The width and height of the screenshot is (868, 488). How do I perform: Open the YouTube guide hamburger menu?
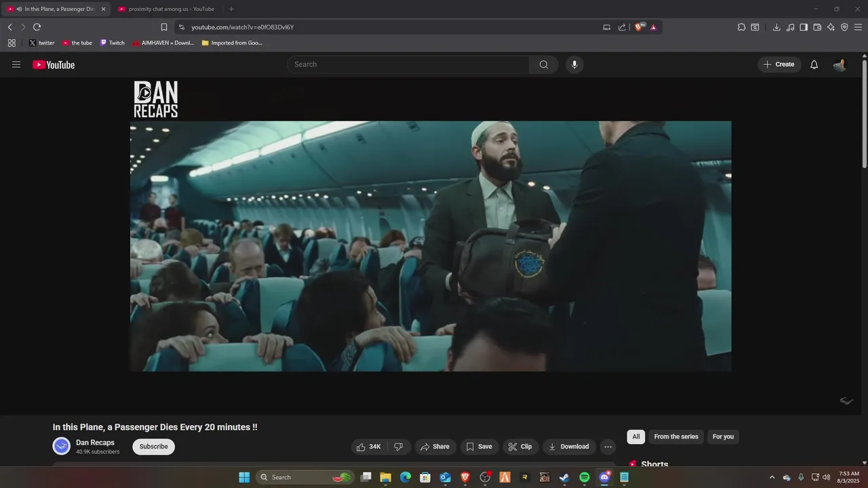[x=16, y=64]
